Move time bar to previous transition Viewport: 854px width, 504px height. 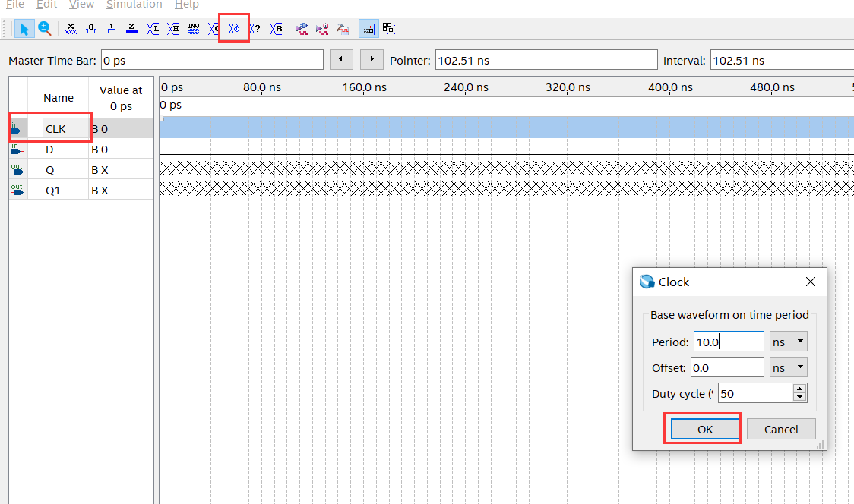click(341, 59)
